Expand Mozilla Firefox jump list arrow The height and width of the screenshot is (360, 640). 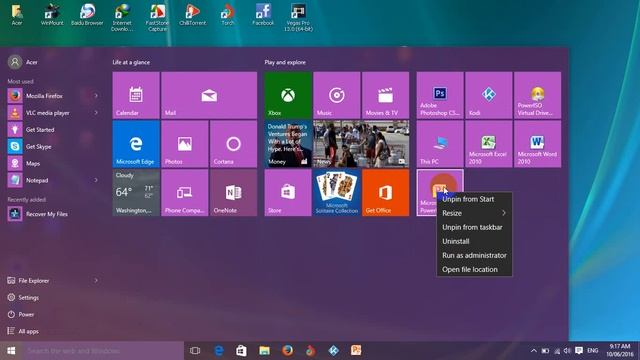96,96
